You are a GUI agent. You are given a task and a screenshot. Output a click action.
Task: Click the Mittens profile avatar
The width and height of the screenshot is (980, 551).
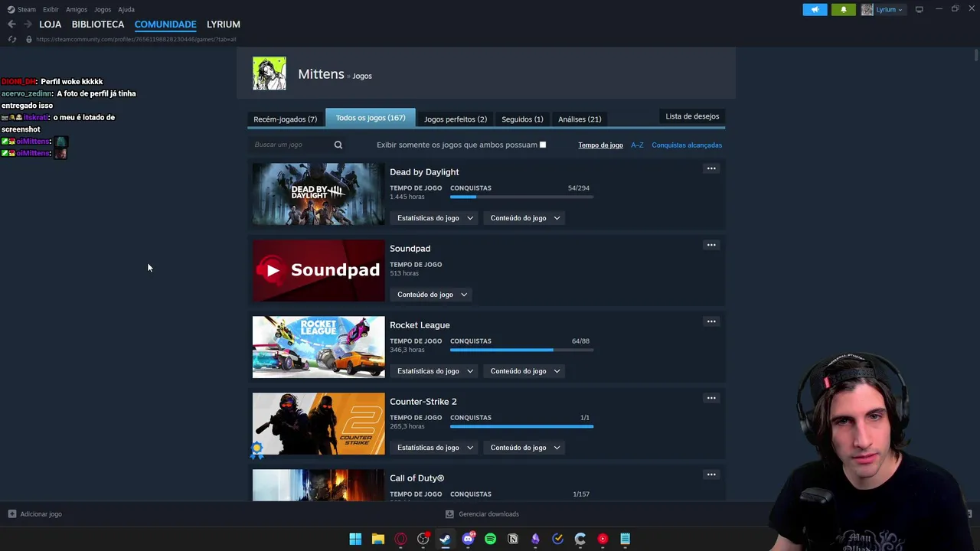pos(269,73)
